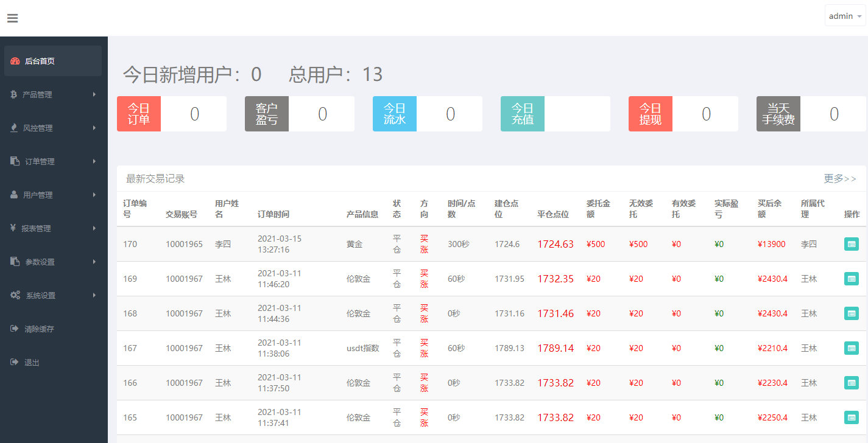Expand the 报表管理 submenu arrow

click(94, 228)
